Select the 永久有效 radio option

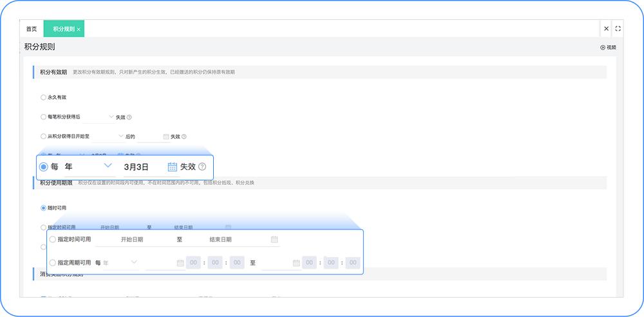point(43,97)
